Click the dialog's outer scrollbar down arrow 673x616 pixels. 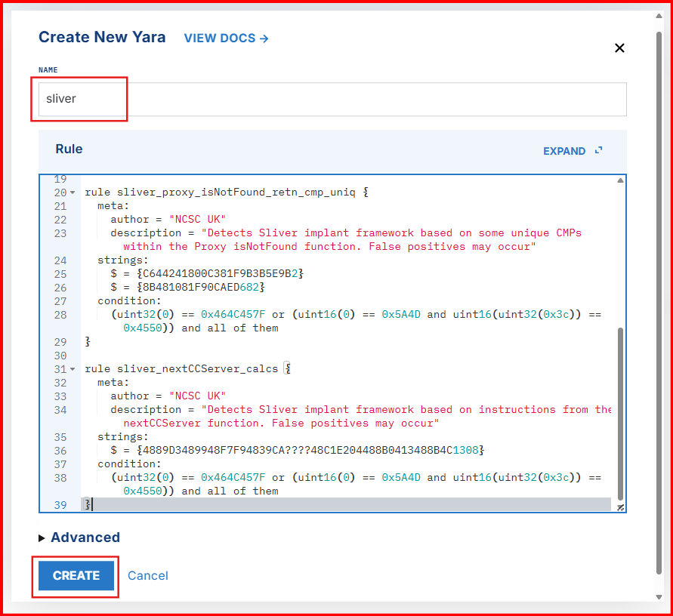pos(659,596)
